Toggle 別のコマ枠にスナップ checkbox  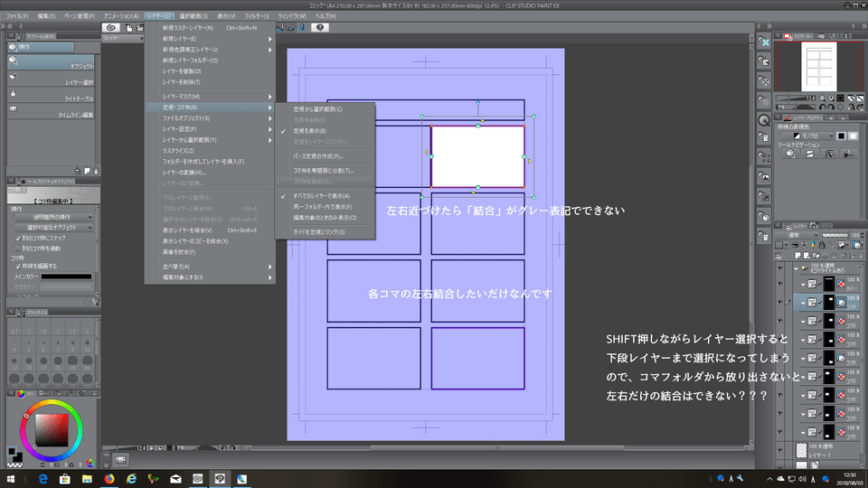20,238
